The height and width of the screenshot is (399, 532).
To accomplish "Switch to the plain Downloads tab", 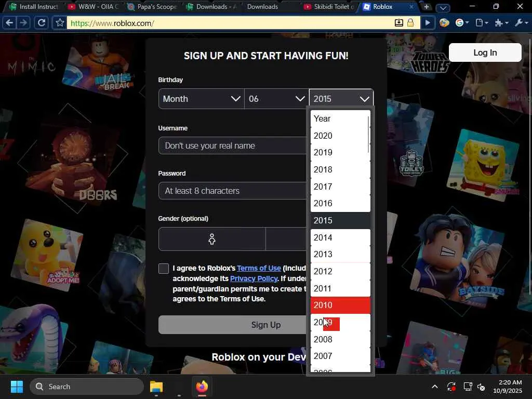I will [262, 7].
